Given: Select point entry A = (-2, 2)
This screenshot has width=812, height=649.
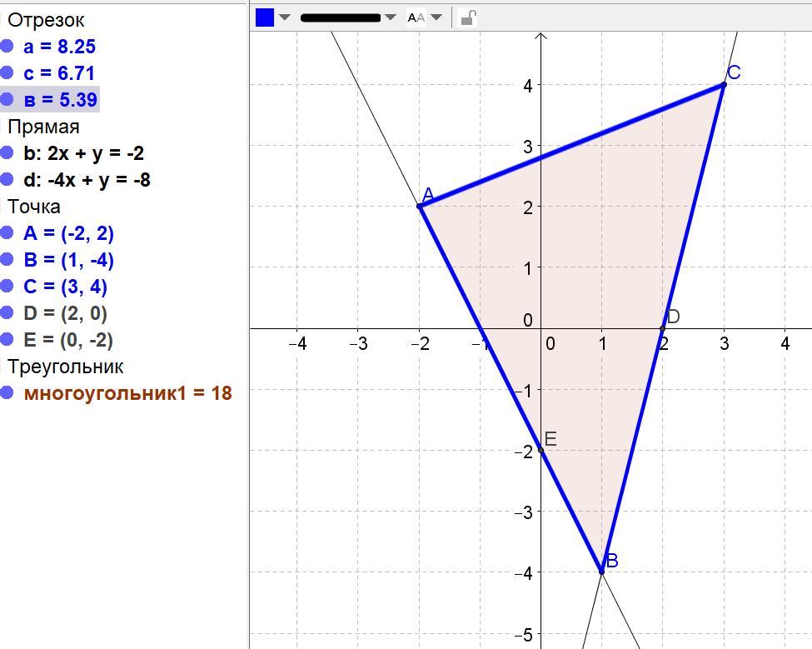Looking at the screenshot, I should pyautogui.click(x=68, y=233).
